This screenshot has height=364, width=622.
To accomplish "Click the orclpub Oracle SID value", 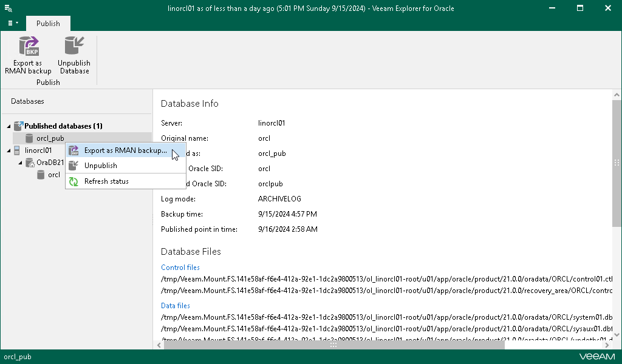I will pyautogui.click(x=270, y=184).
